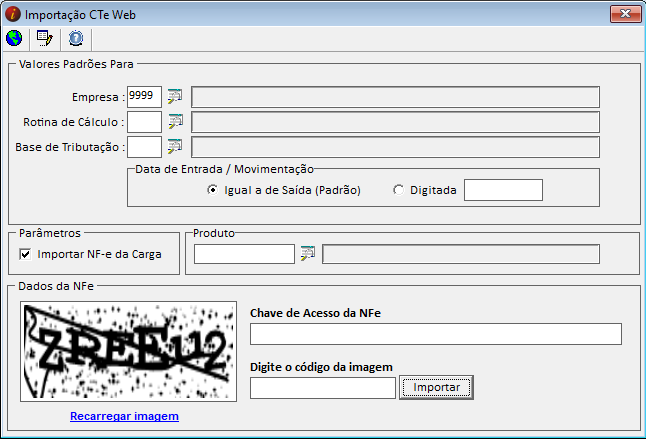Open Empresa lookup search icon
646x439 pixels.
pos(175,97)
